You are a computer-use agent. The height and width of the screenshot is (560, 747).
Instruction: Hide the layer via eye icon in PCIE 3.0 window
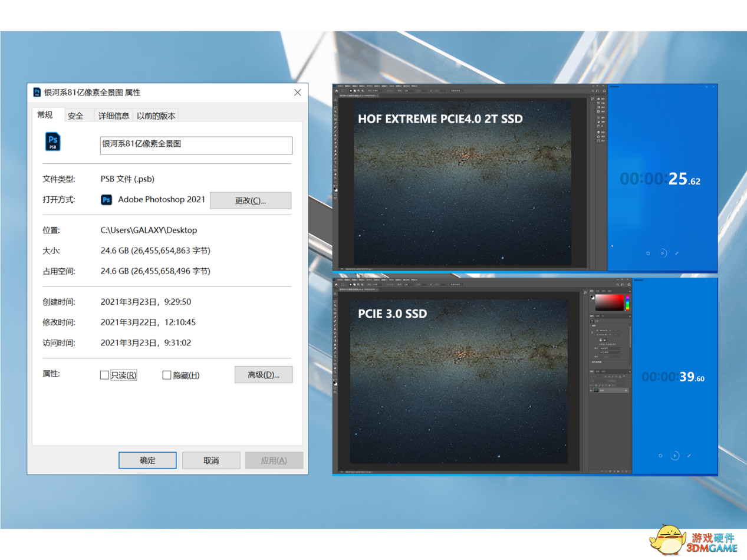592,391
